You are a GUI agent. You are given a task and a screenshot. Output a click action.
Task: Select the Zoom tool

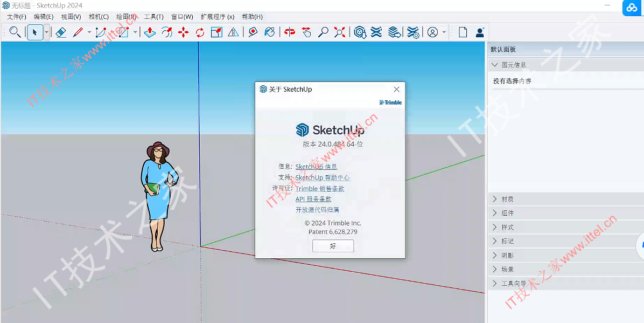[x=323, y=32]
